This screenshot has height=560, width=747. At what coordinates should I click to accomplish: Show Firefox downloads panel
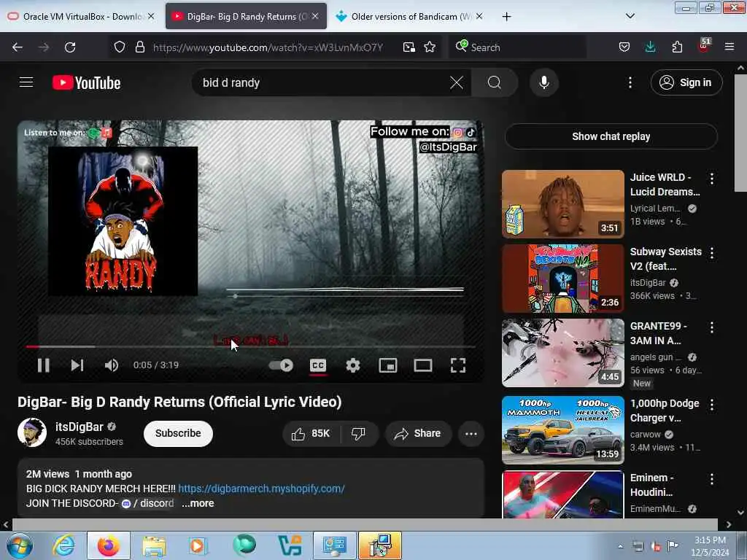(650, 47)
